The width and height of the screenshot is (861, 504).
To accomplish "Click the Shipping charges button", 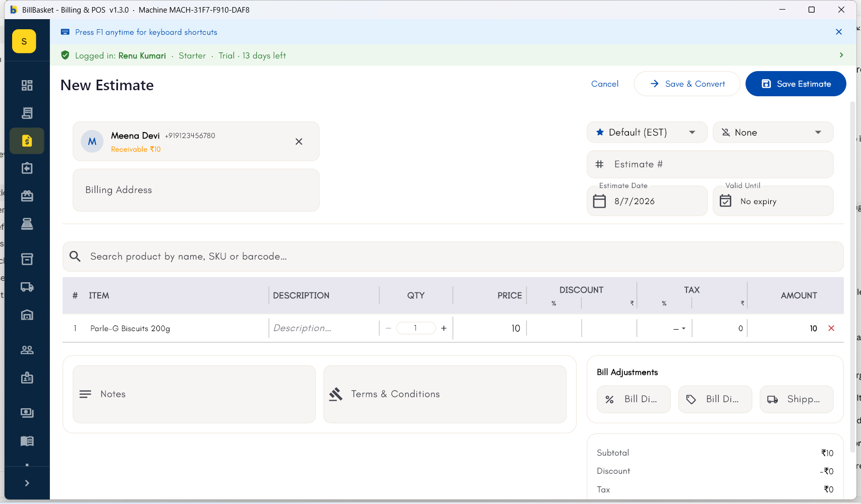I will pyautogui.click(x=796, y=399).
